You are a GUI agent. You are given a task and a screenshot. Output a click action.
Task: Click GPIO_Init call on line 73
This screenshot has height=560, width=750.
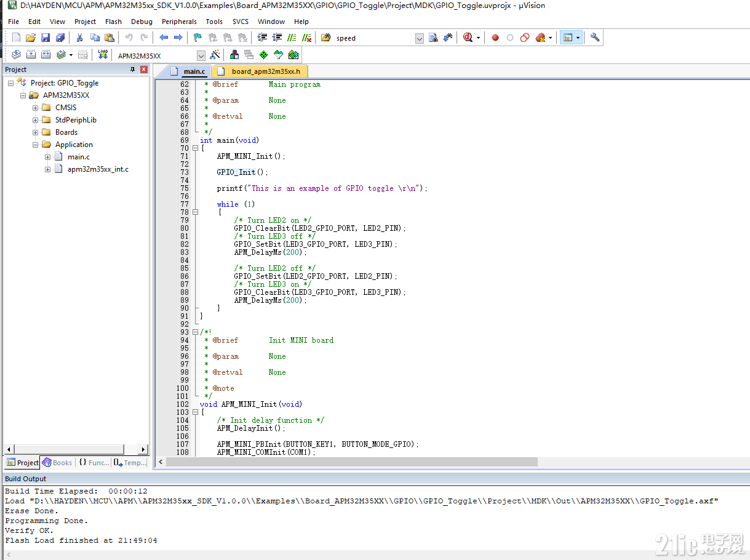click(236, 172)
